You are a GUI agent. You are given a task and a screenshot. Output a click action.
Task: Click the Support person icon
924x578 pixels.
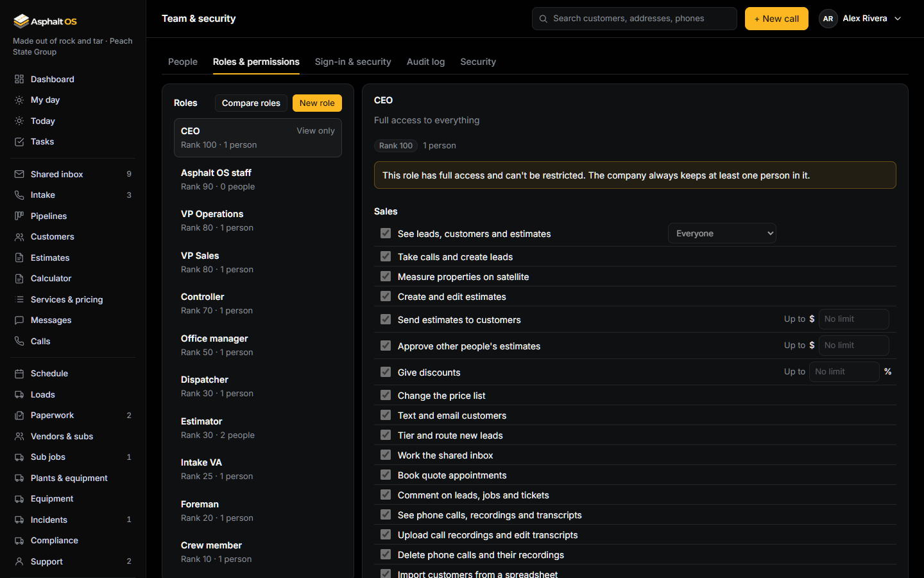pos(19,561)
